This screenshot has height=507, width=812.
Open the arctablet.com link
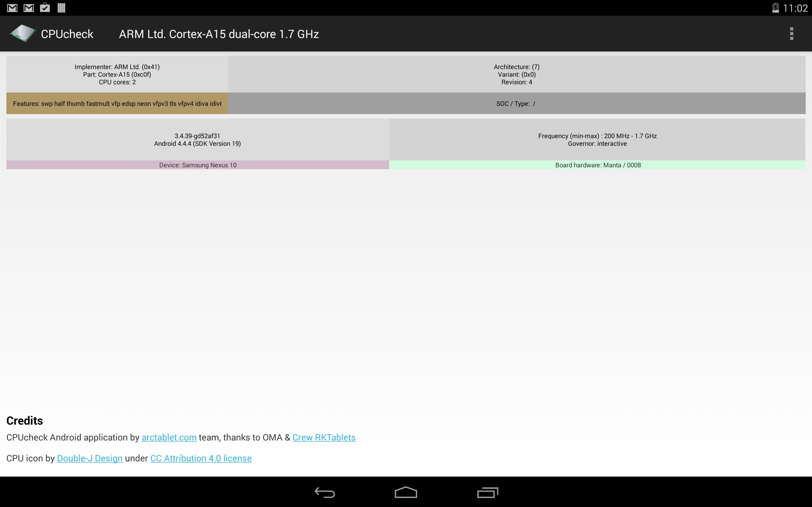pos(169,438)
